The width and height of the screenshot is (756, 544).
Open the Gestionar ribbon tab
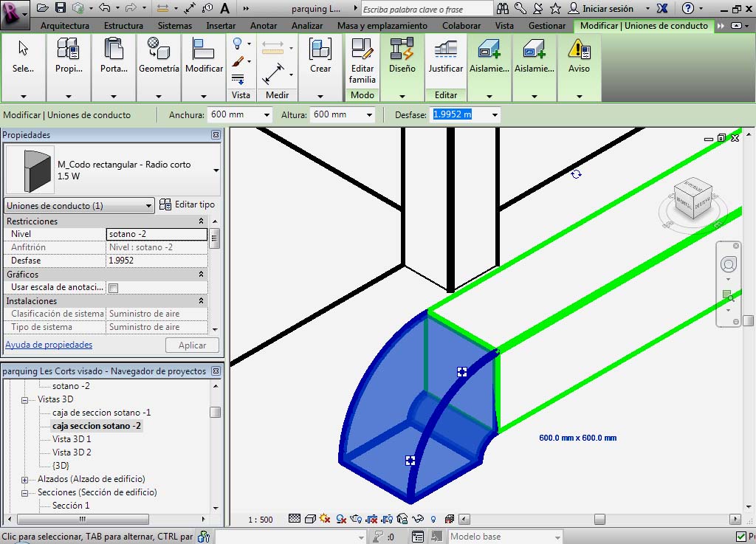pos(547,26)
